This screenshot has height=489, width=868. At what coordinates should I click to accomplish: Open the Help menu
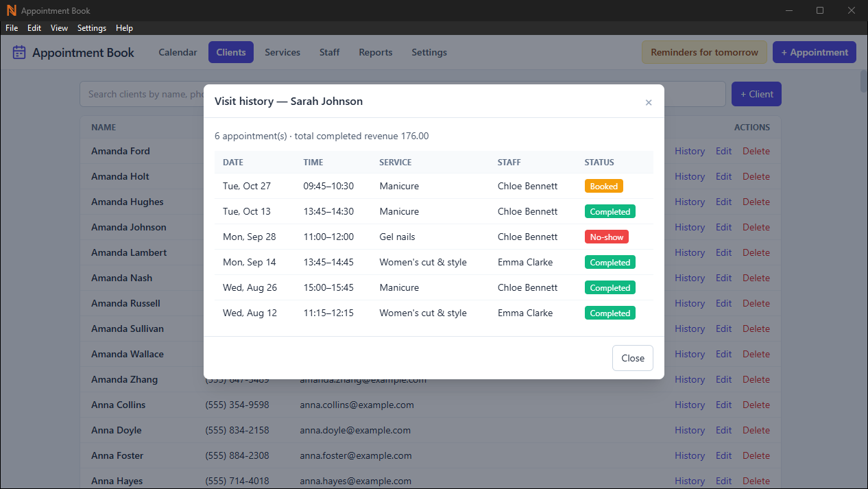(x=124, y=28)
